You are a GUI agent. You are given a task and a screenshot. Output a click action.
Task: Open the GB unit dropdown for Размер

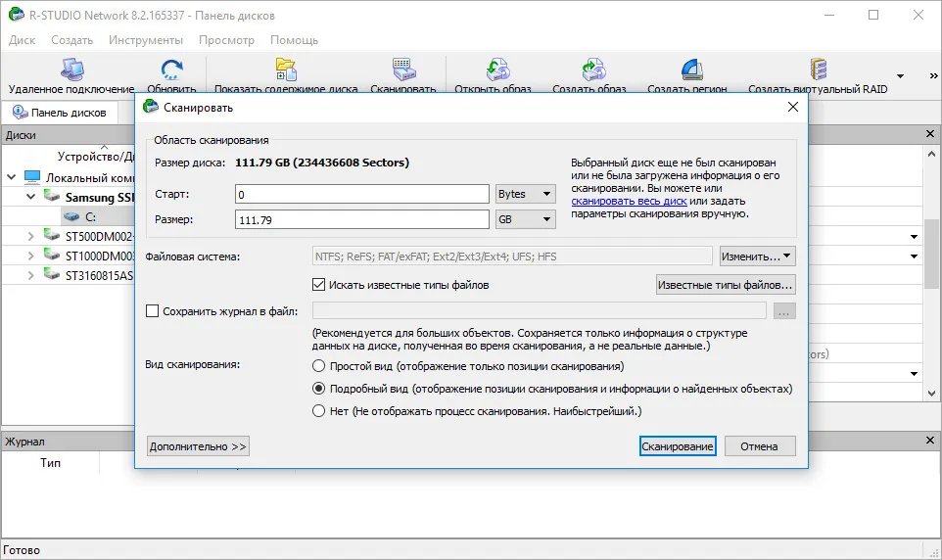click(x=525, y=219)
